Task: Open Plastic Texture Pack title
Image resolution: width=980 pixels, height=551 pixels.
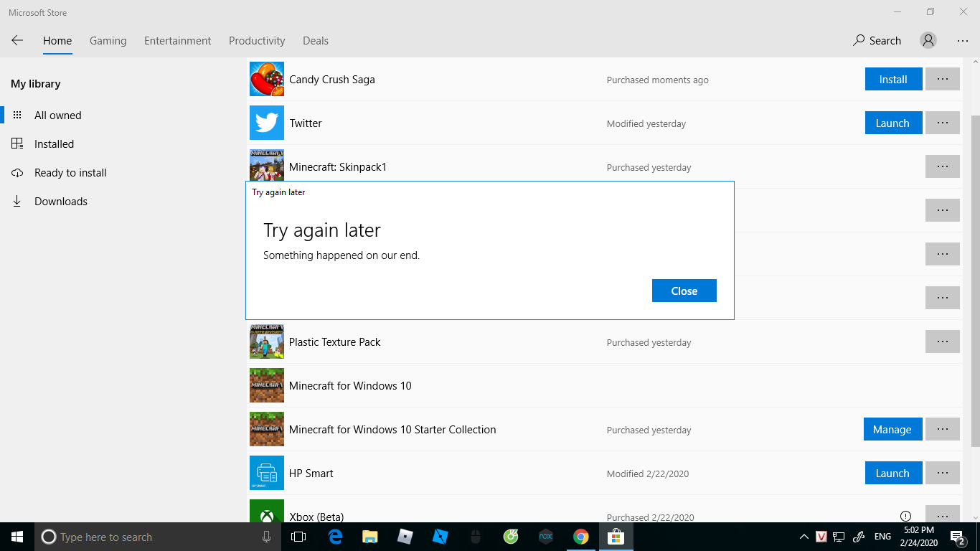Action: (x=335, y=342)
